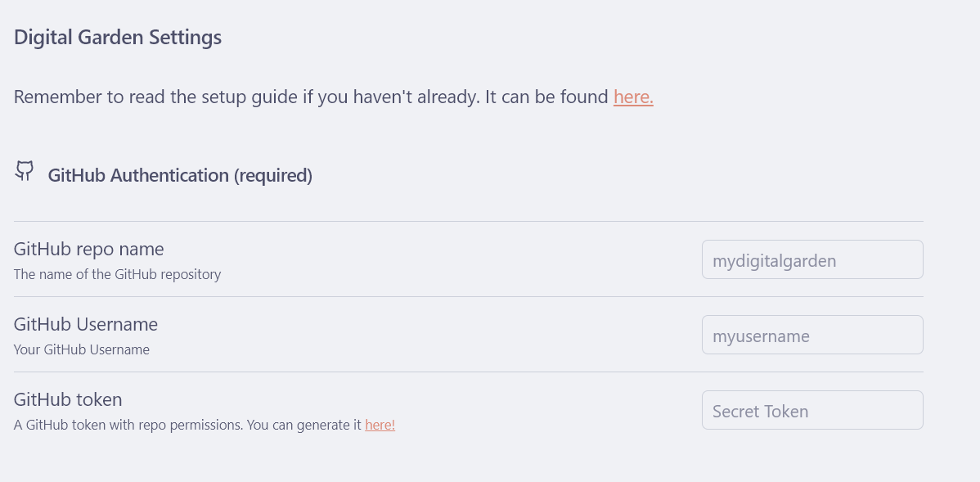The height and width of the screenshot is (482, 980).
Task: Click the GitHub octocat icon
Action: tap(25, 171)
